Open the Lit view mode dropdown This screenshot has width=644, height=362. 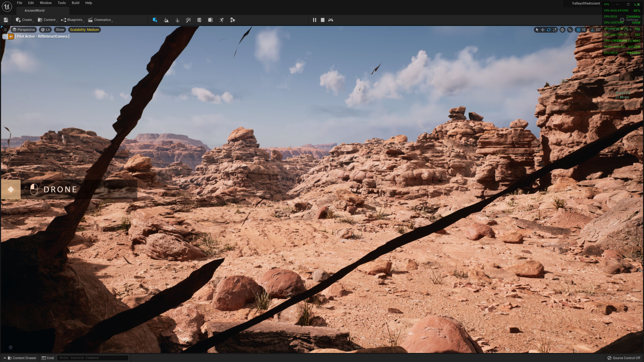click(45, 30)
